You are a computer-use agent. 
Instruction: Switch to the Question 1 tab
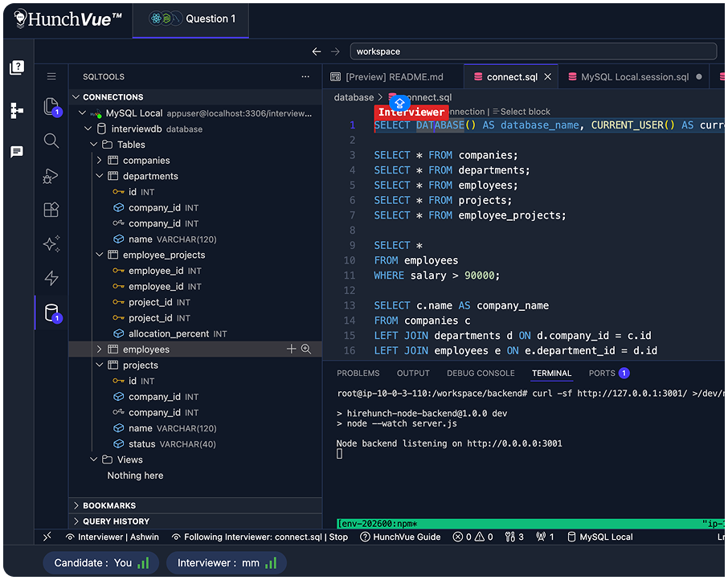pos(190,19)
